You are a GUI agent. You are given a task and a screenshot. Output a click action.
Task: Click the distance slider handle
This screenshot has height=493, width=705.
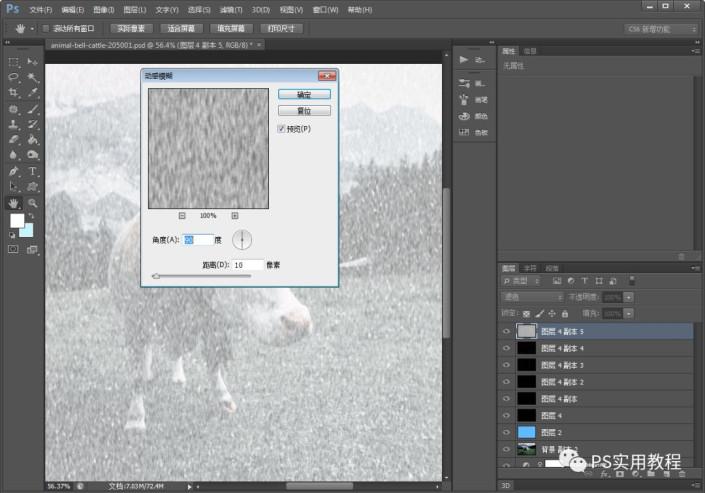tap(156, 276)
